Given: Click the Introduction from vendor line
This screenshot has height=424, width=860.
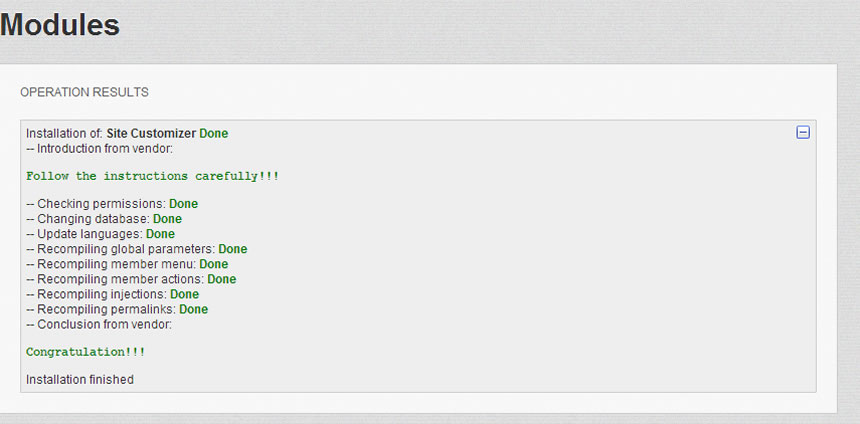Looking at the screenshot, I should tap(99, 149).
